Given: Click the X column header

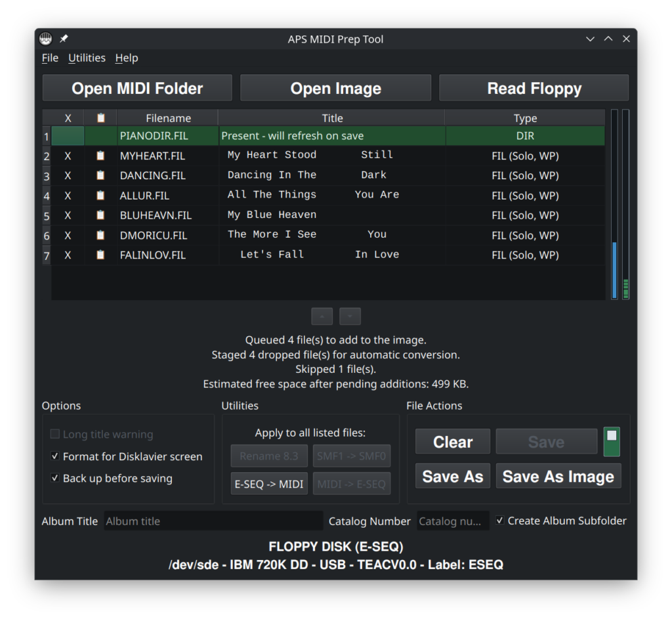Looking at the screenshot, I should click(x=68, y=118).
